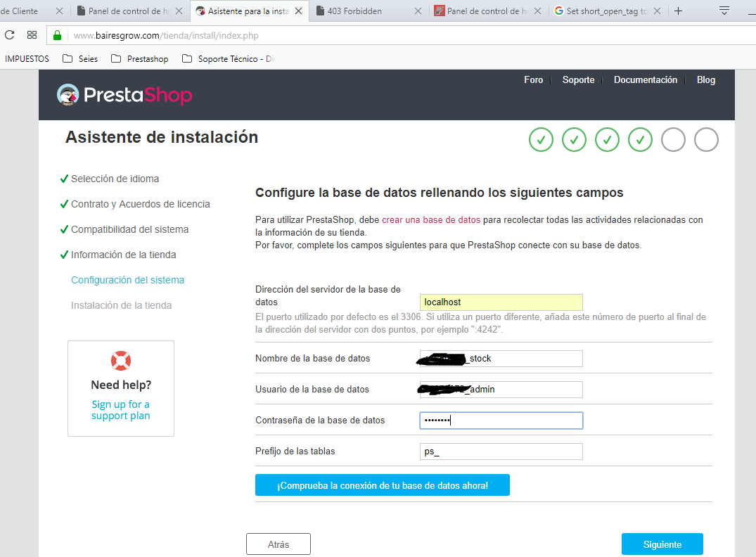This screenshot has height=557, width=756.
Task: Open the Seies bookmarks folder
Action: [80, 59]
